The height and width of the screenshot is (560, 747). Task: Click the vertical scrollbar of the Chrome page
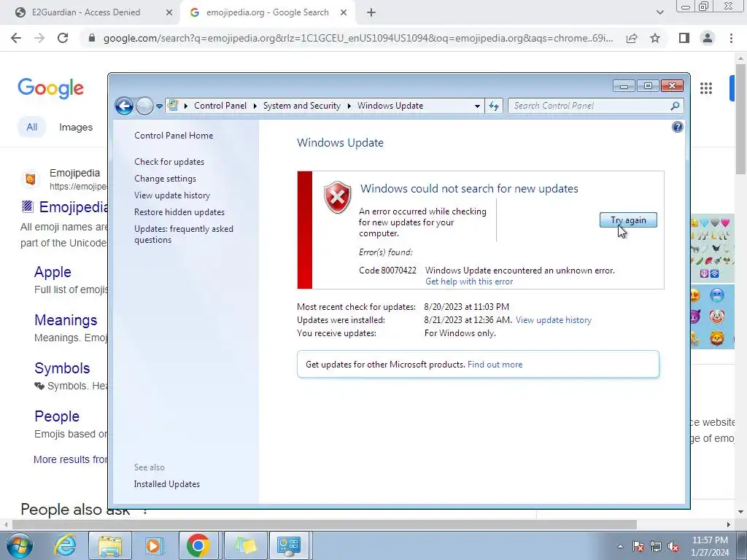740,119
